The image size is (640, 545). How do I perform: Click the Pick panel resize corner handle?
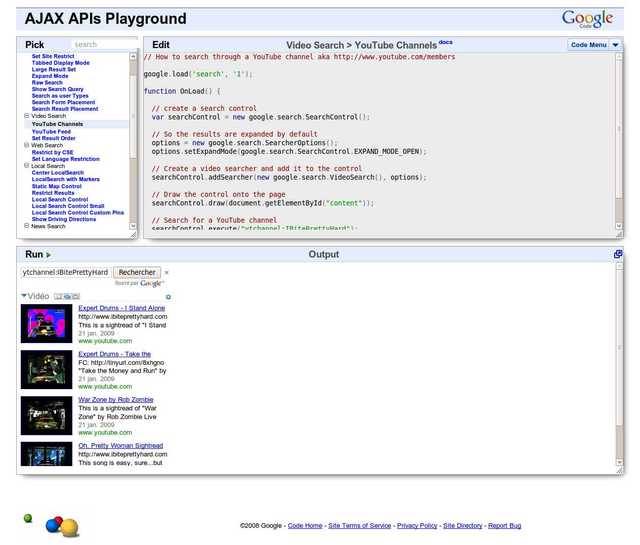(x=133, y=235)
